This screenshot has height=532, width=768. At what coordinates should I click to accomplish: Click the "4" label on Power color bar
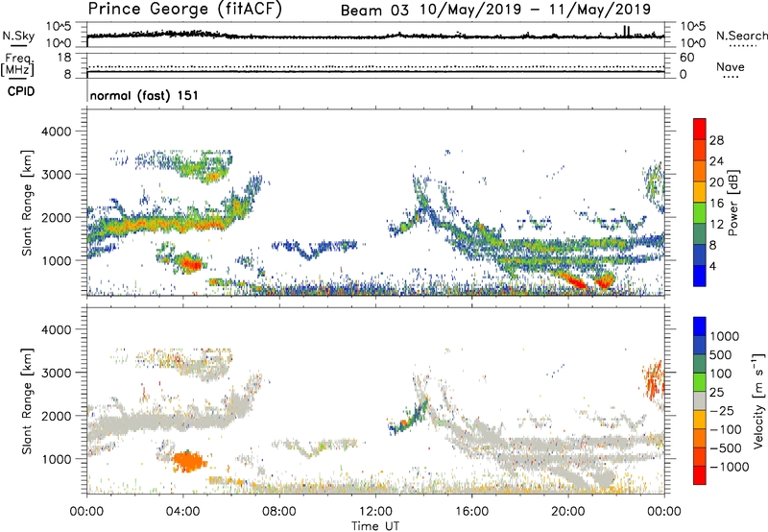click(712, 266)
